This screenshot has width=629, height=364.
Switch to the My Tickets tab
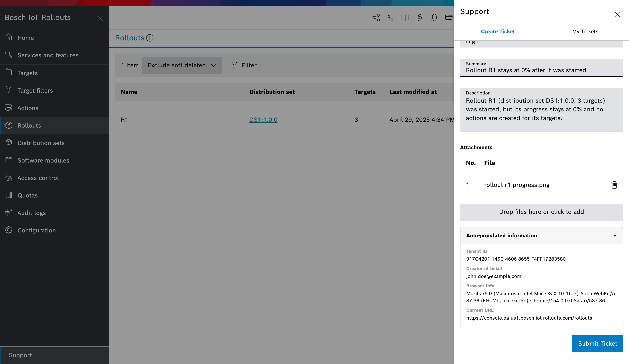(x=585, y=31)
